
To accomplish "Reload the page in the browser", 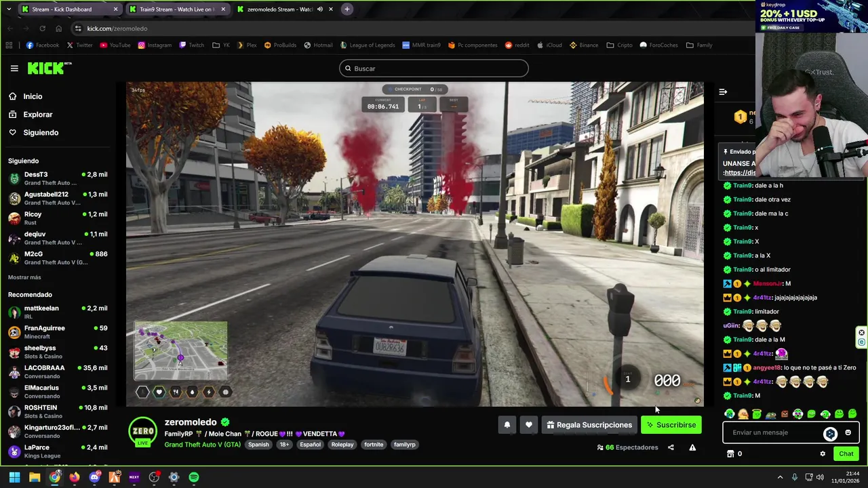I will tap(42, 28).
